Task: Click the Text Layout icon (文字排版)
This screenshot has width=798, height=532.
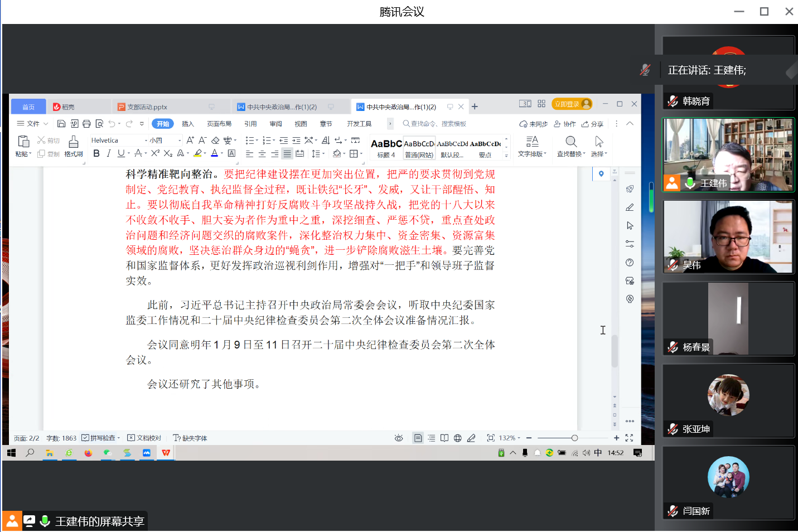Action: point(531,146)
